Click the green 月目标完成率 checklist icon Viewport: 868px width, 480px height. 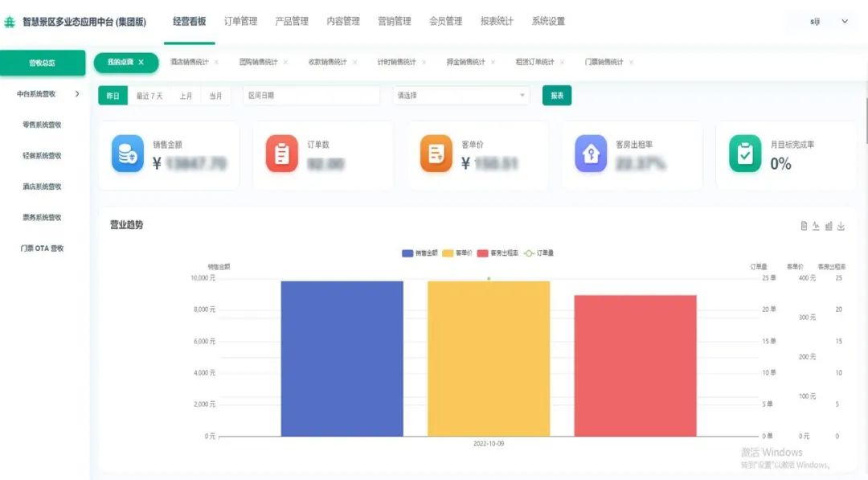click(745, 154)
